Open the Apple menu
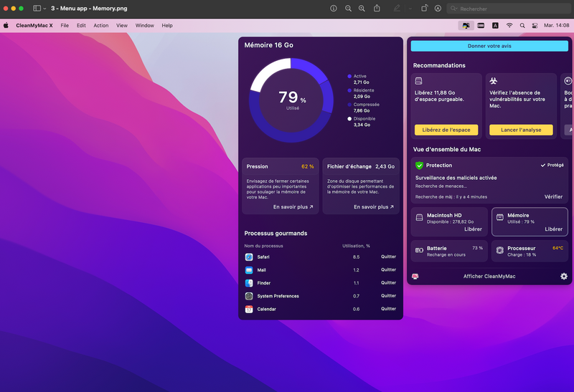The image size is (574, 392). click(6, 25)
